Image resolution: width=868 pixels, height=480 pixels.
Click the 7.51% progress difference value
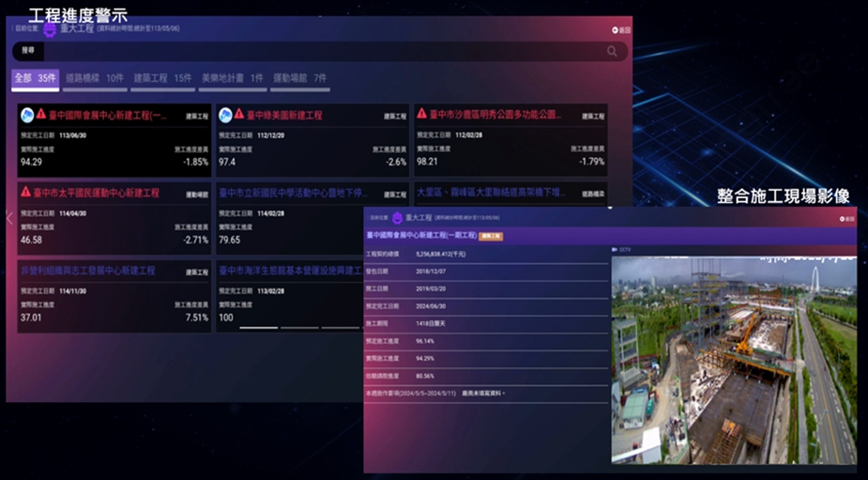(197, 317)
